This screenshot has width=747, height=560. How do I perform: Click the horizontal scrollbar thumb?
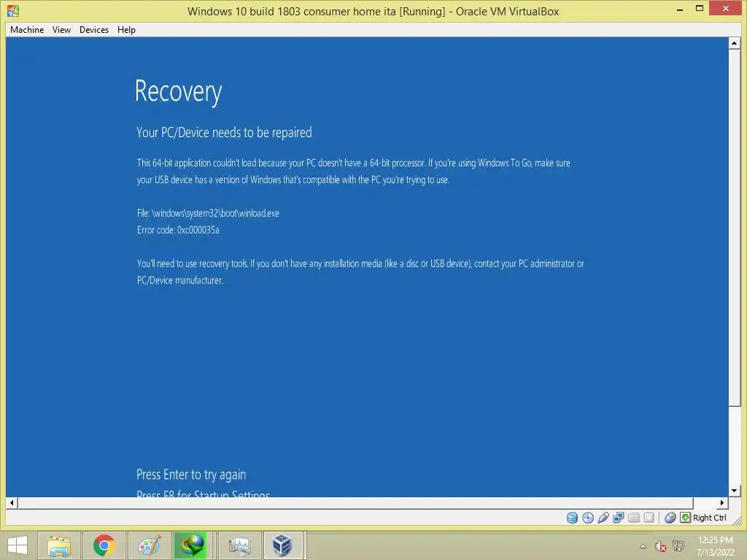[355, 502]
